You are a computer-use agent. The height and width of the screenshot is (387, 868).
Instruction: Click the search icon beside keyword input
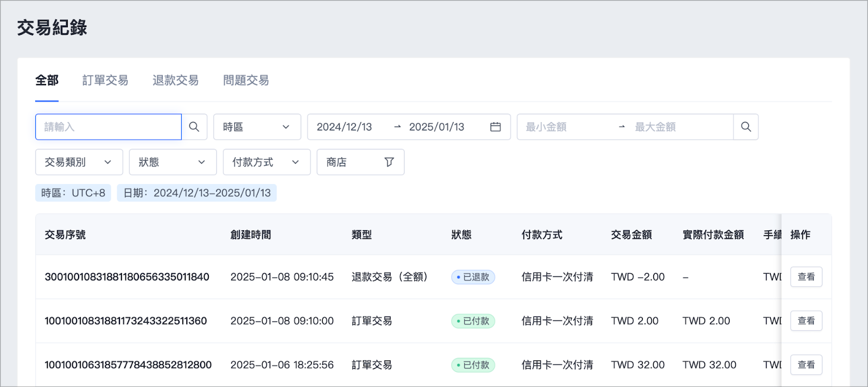click(194, 127)
